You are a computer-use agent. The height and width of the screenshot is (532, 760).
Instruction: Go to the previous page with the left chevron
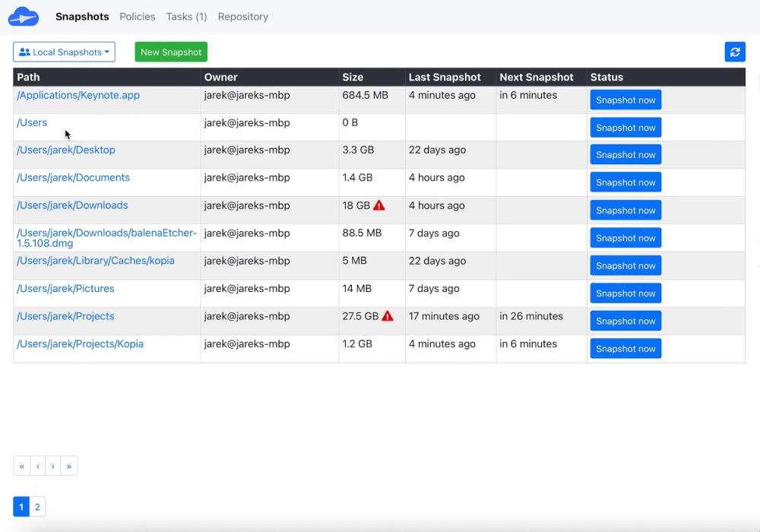pos(37,466)
